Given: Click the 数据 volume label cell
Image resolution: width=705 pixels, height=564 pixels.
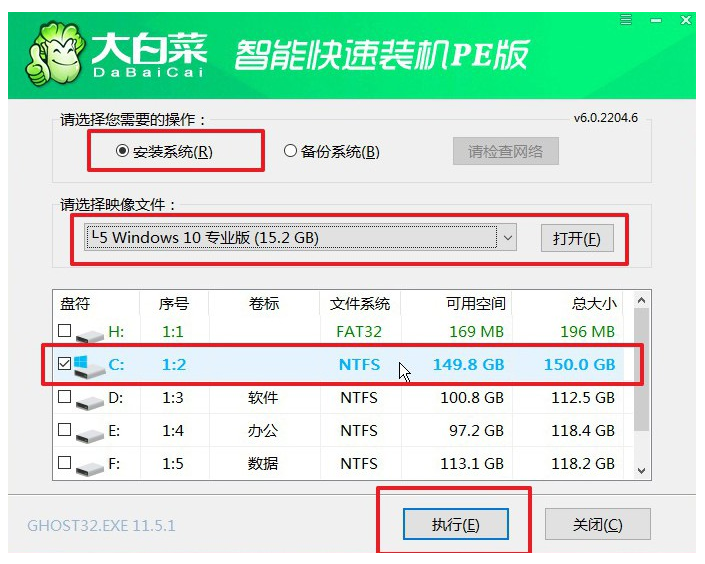Looking at the screenshot, I should coord(263,463).
